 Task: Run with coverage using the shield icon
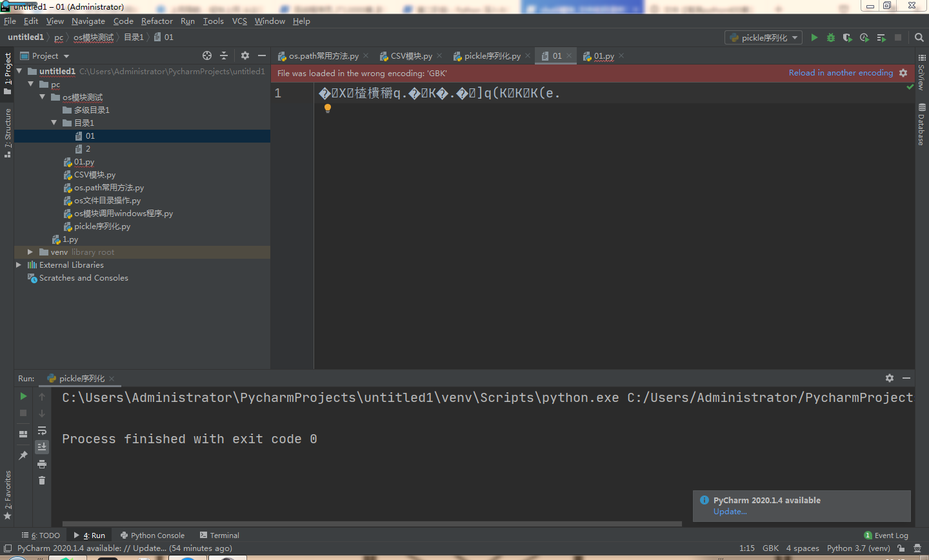tap(848, 37)
